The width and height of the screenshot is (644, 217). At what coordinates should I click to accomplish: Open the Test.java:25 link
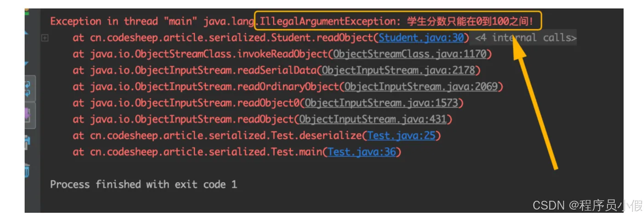401,136
